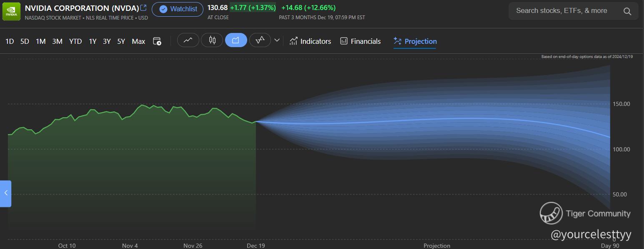Select the Max time range

[x=138, y=41]
